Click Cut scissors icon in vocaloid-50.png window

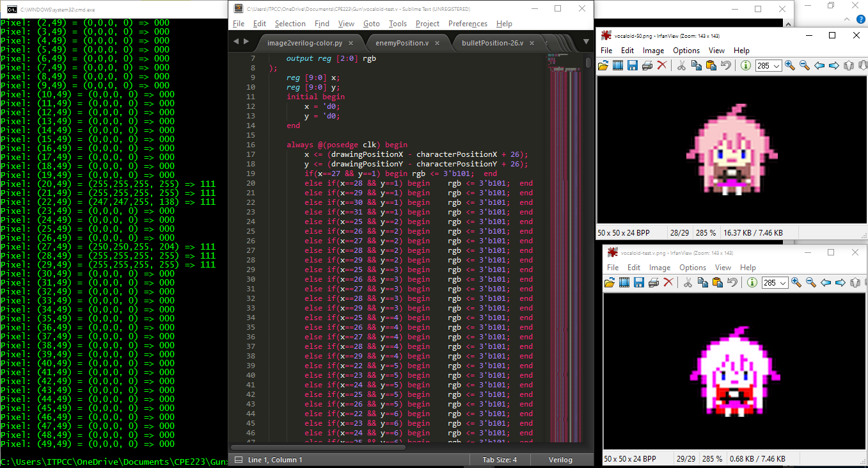click(x=681, y=65)
